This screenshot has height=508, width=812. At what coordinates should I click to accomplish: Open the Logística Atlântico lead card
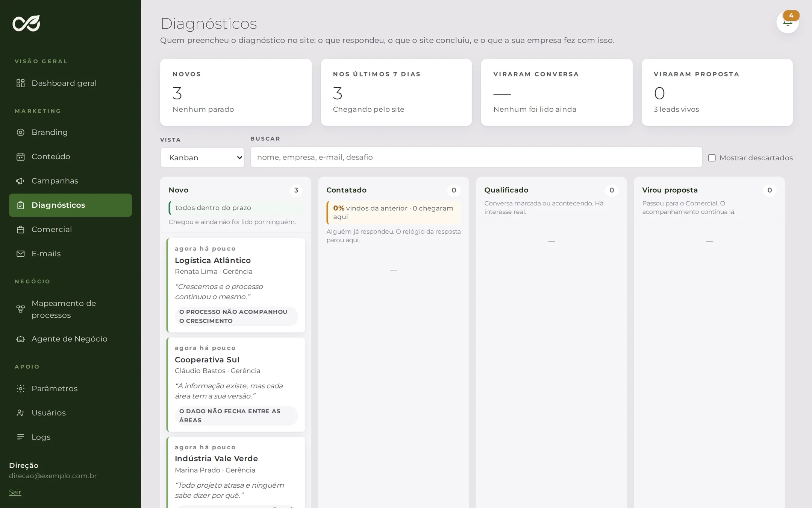236,285
